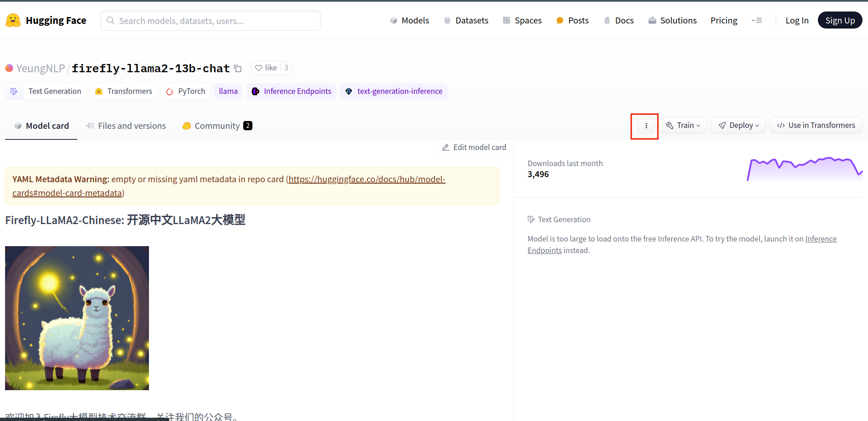Open the YeungNLP profile link
Screen dimensions: 868x421
40,69
